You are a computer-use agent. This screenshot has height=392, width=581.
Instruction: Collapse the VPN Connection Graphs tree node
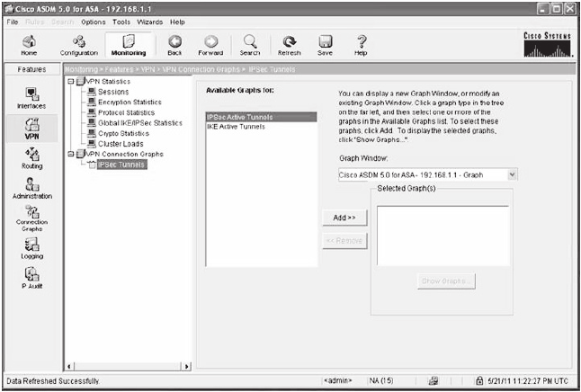pos(71,154)
